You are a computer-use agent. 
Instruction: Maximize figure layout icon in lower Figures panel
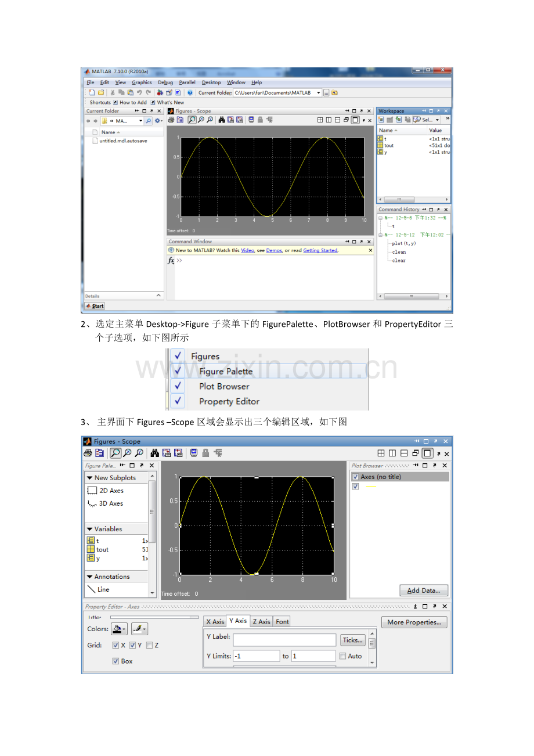[x=427, y=453]
